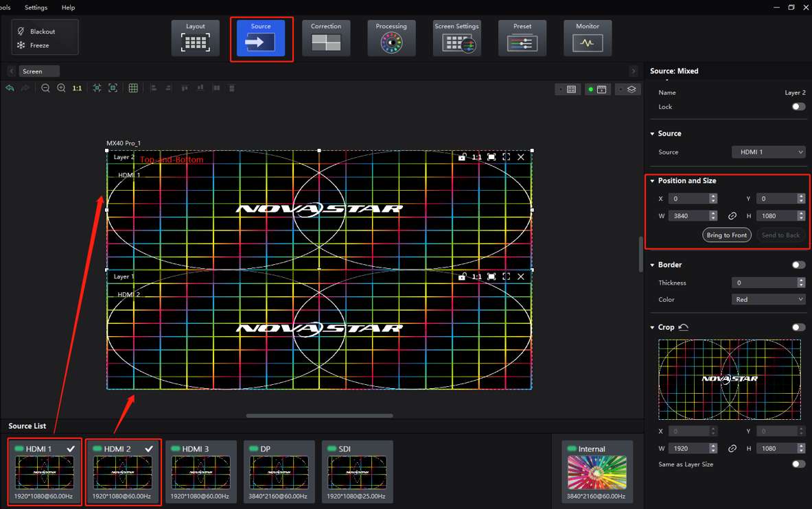This screenshot has width=812, height=509.
Task: Select the active green source view mode
Action: click(598, 89)
